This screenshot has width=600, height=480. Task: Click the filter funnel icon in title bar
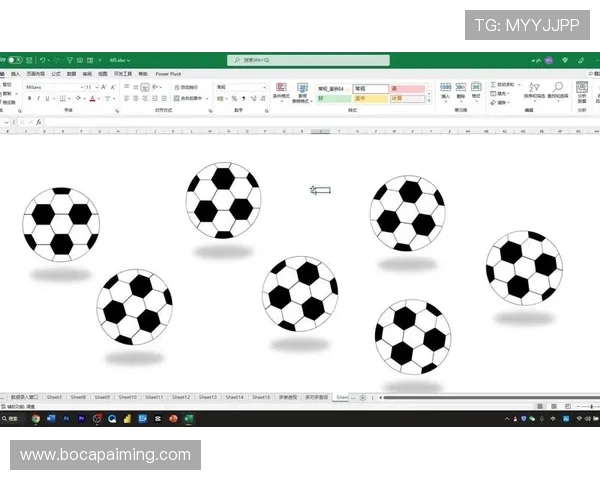[x=70, y=60]
